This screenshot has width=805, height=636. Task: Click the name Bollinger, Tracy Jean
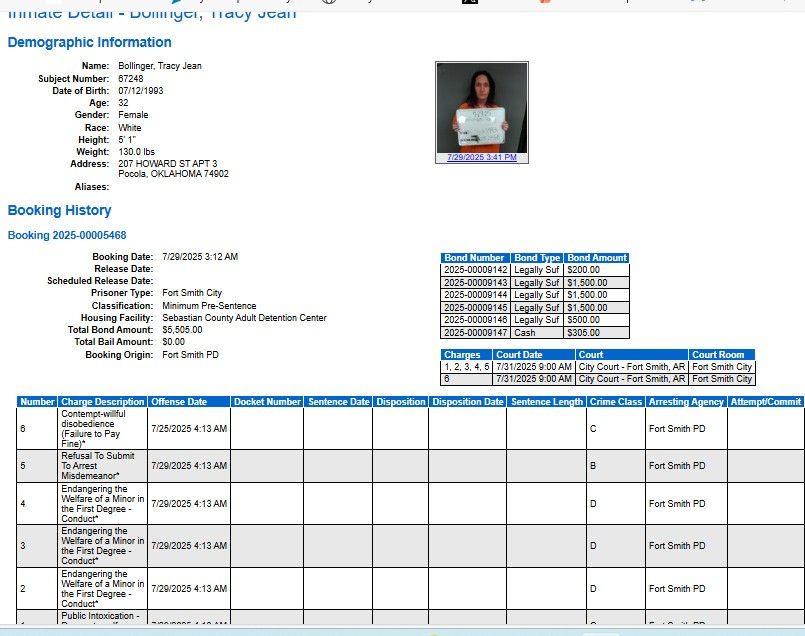click(x=160, y=66)
